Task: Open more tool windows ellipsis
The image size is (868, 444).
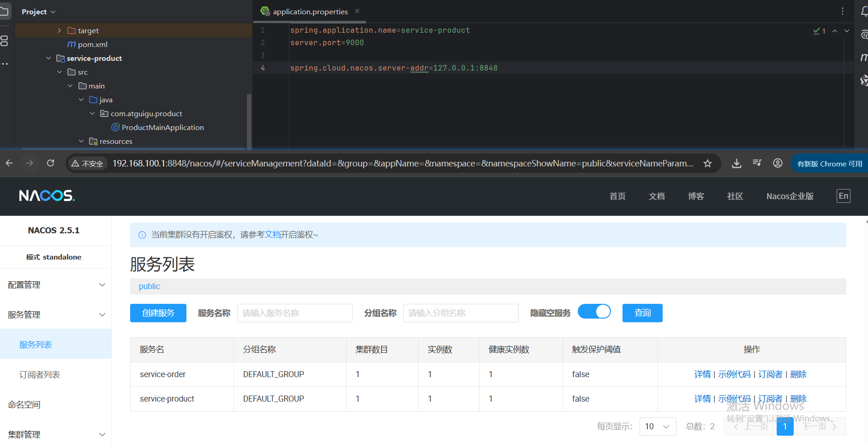Action: (4, 64)
